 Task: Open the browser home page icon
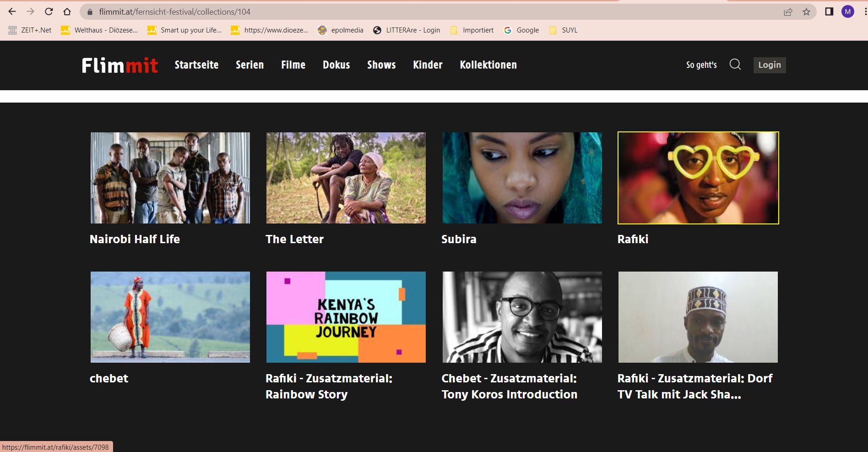tap(67, 12)
